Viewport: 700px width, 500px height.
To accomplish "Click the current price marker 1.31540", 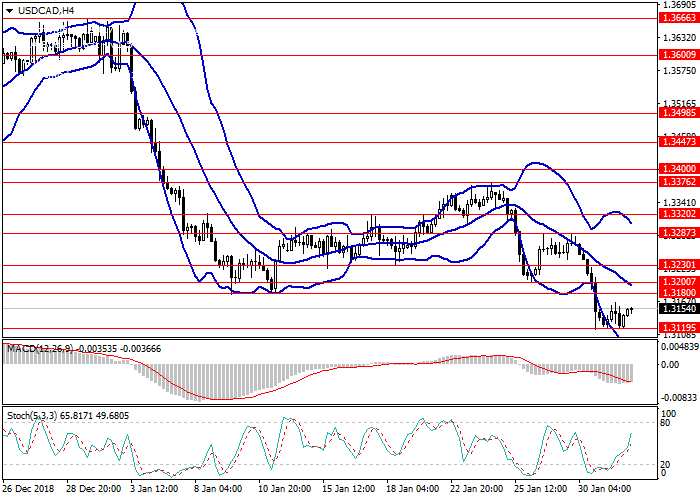I will [679, 309].
